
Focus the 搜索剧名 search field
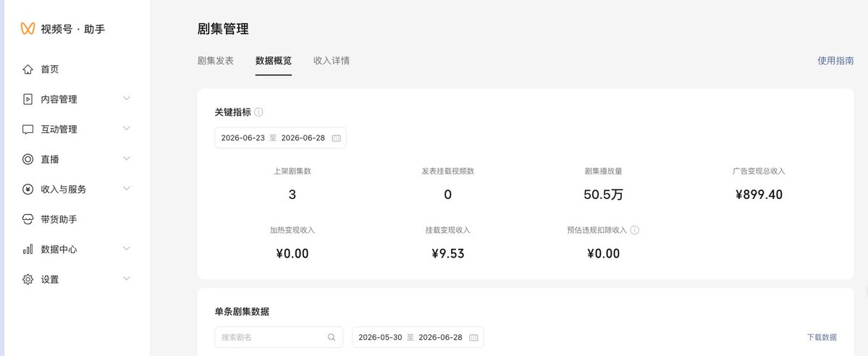coord(279,337)
